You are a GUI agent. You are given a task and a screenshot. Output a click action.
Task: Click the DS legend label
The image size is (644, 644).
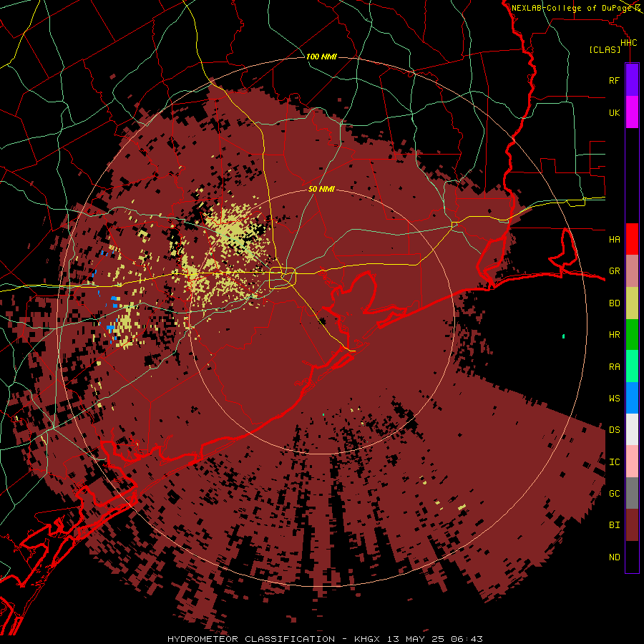615,430
